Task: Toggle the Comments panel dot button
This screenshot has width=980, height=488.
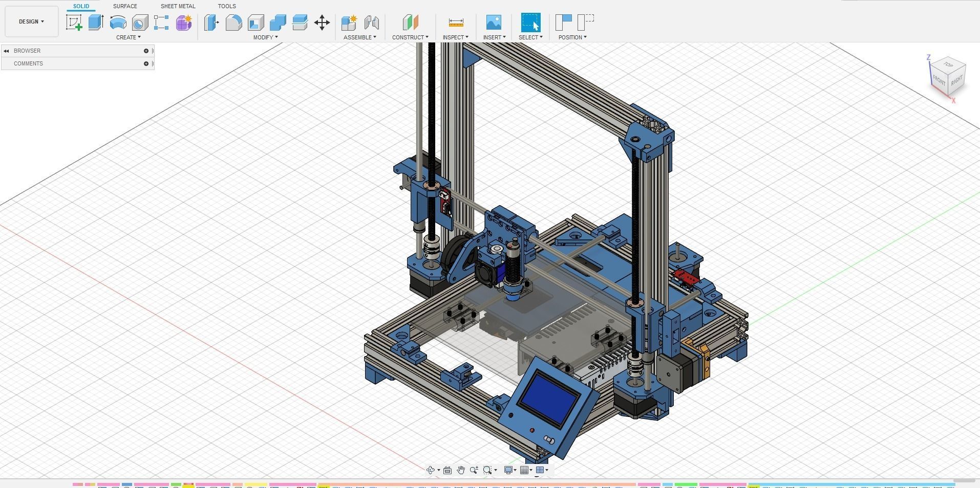Action: [x=146, y=63]
